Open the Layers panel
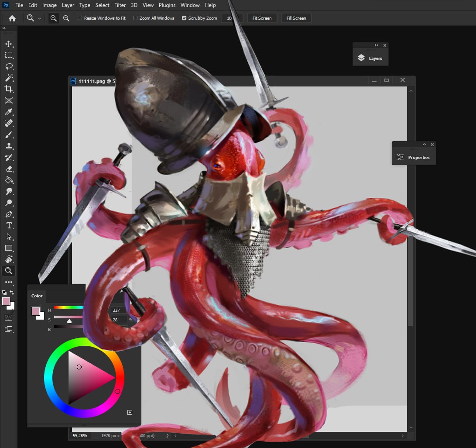This screenshot has height=448, width=476. click(x=370, y=58)
